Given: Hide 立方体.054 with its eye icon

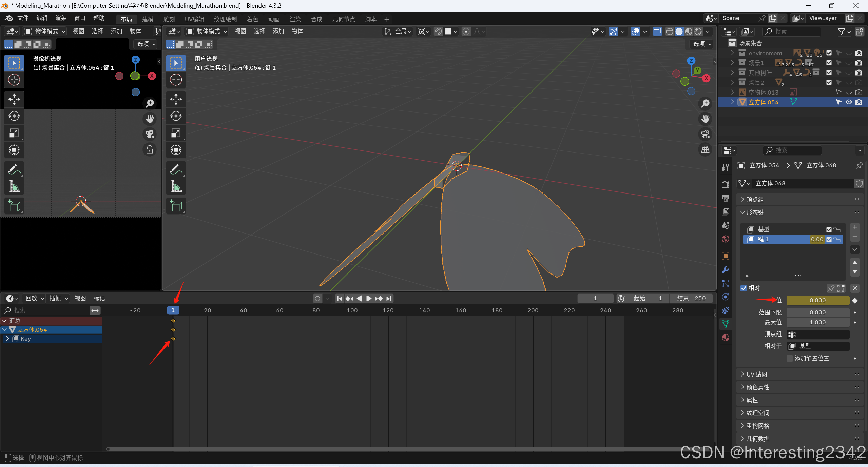Looking at the screenshot, I should pyautogui.click(x=849, y=102).
